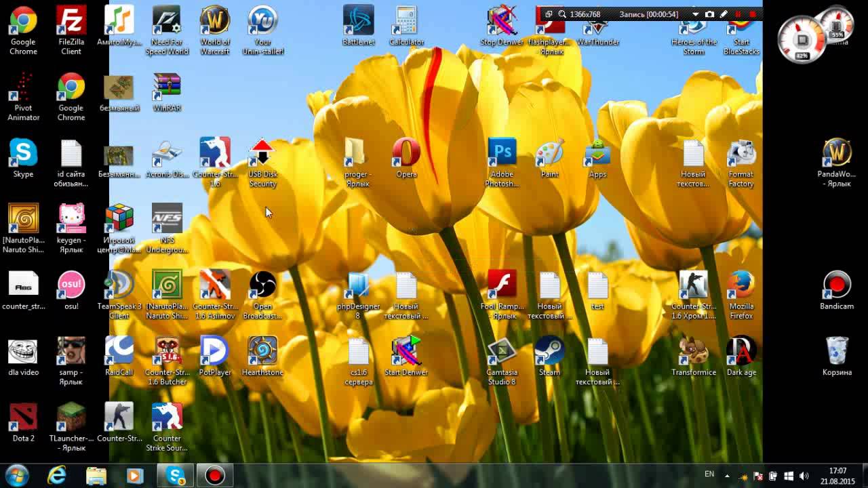Open the FileZilla Client desktop shortcut
The height and width of the screenshot is (488, 868).
tap(71, 30)
